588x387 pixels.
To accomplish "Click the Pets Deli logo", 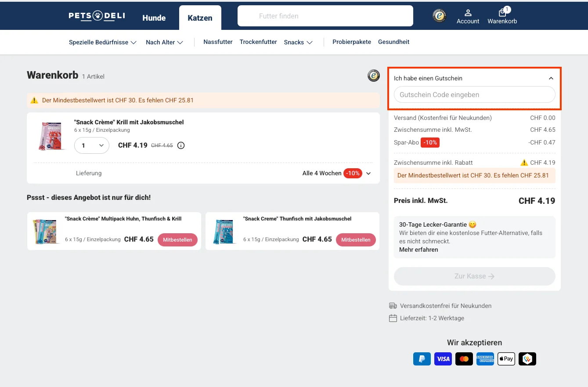I will point(97,16).
